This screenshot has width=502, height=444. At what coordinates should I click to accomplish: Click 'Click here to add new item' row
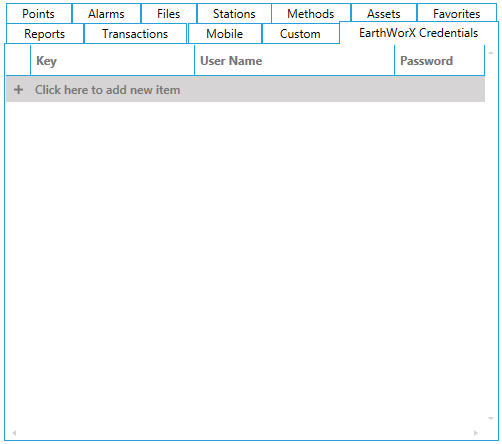point(245,90)
